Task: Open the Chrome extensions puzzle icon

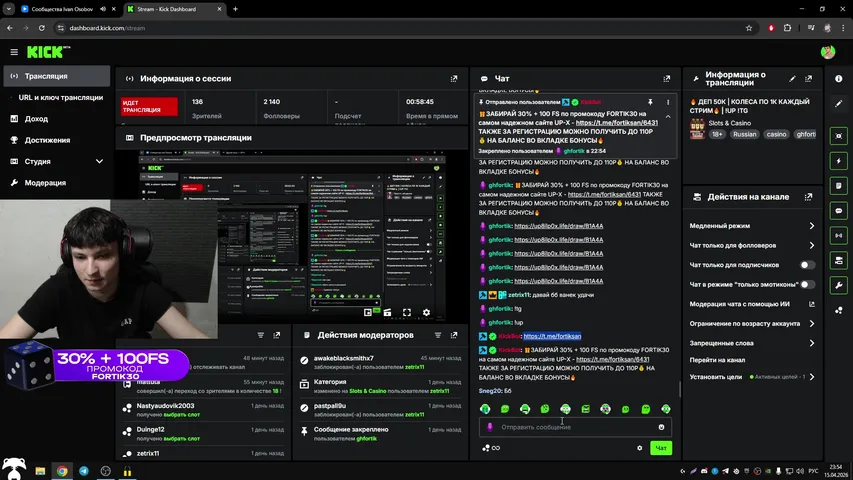Action: coord(787,28)
